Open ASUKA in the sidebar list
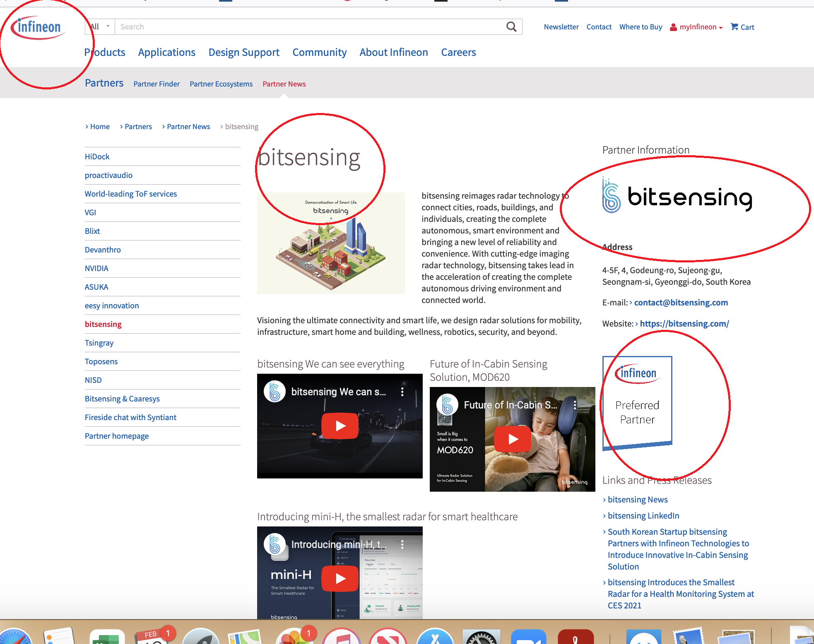The width and height of the screenshot is (814, 644). tap(96, 287)
